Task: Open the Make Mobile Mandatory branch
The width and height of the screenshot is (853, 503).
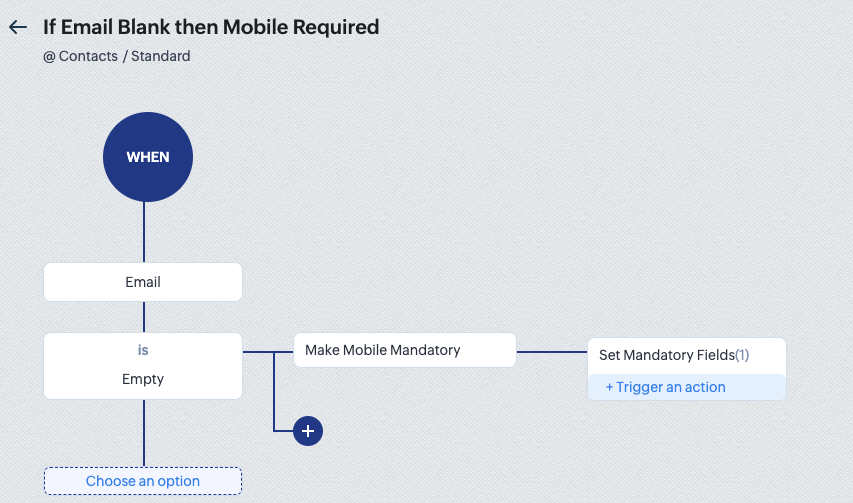Action: (404, 350)
